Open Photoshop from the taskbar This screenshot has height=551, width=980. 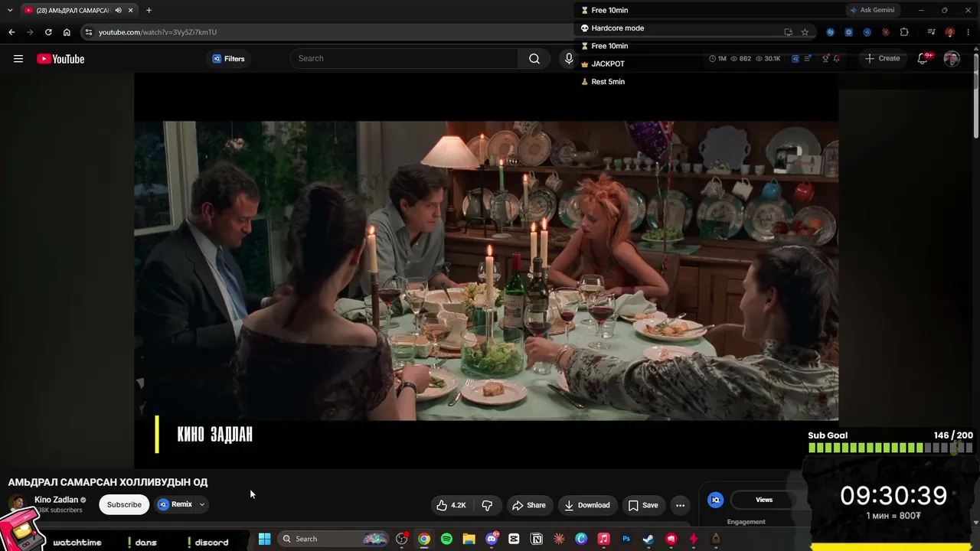tap(626, 539)
